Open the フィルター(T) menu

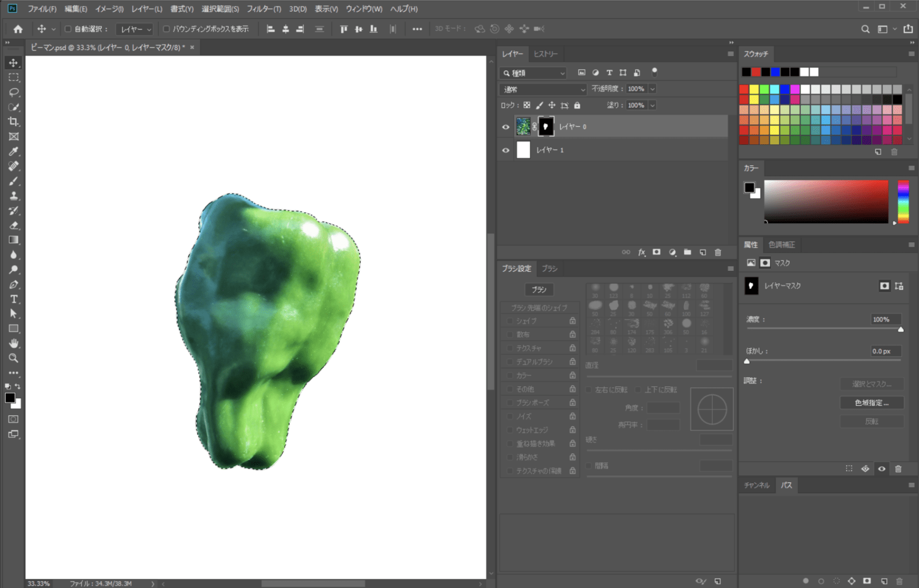(264, 9)
